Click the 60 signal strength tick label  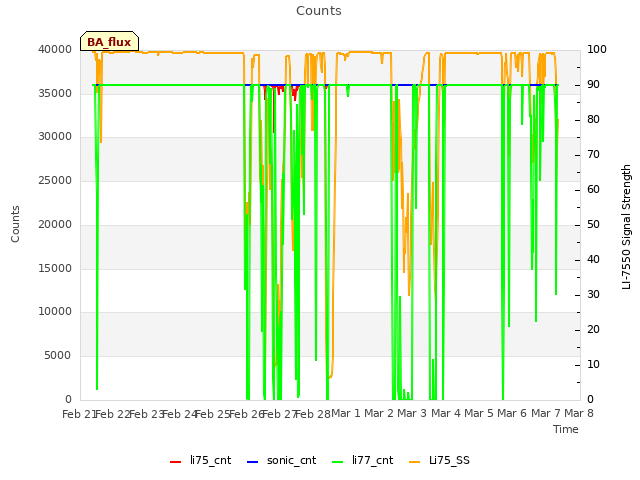(x=593, y=189)
